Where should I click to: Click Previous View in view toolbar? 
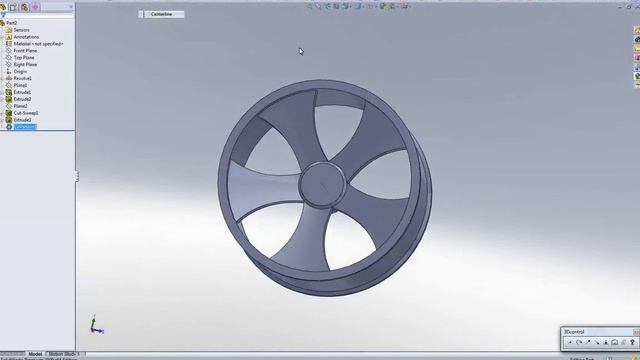[x=328, y=7]
